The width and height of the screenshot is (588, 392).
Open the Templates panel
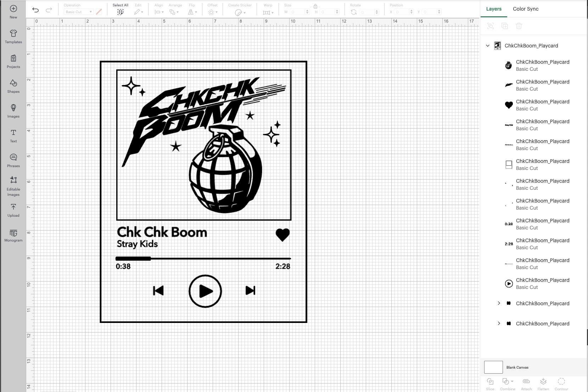coord(13,36)
